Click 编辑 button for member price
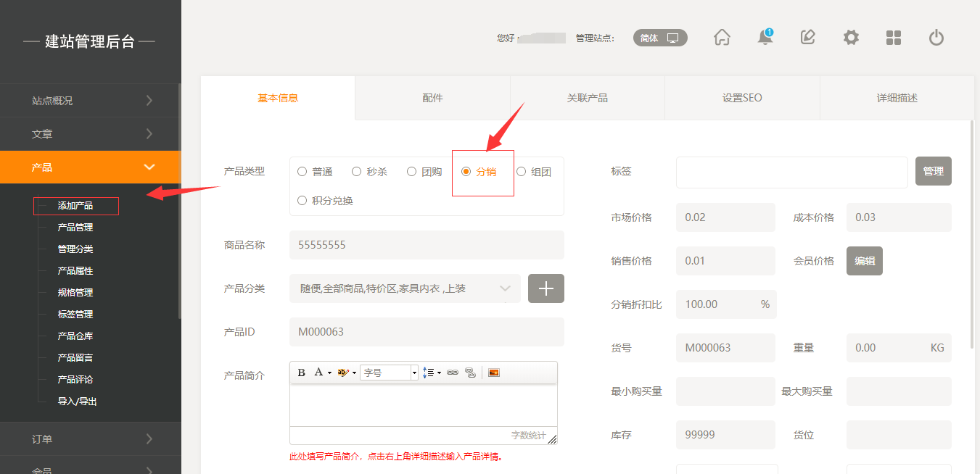Screen dimensions: 980x474 point(864,261)
